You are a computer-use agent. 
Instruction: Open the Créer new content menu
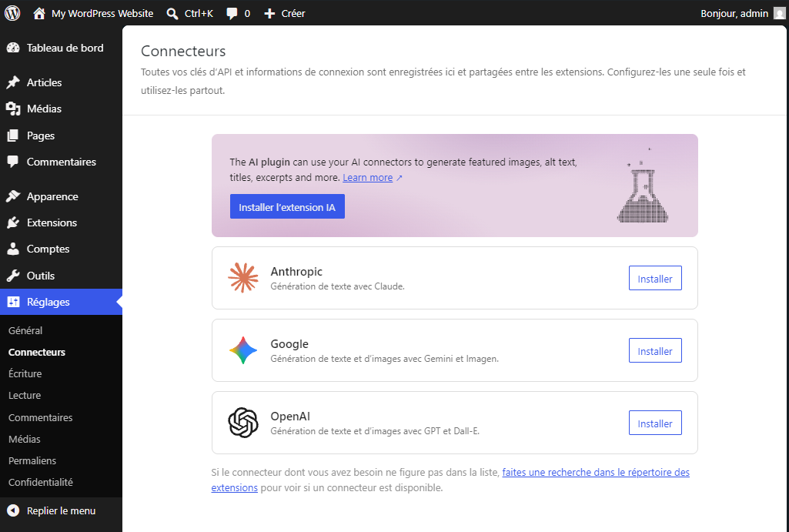pos(285,14)
